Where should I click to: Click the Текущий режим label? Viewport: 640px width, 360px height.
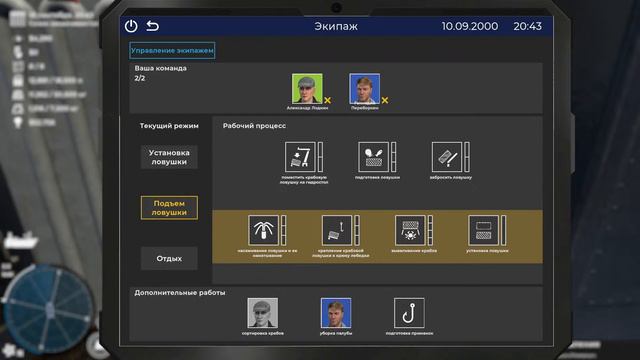click(169, 126)
